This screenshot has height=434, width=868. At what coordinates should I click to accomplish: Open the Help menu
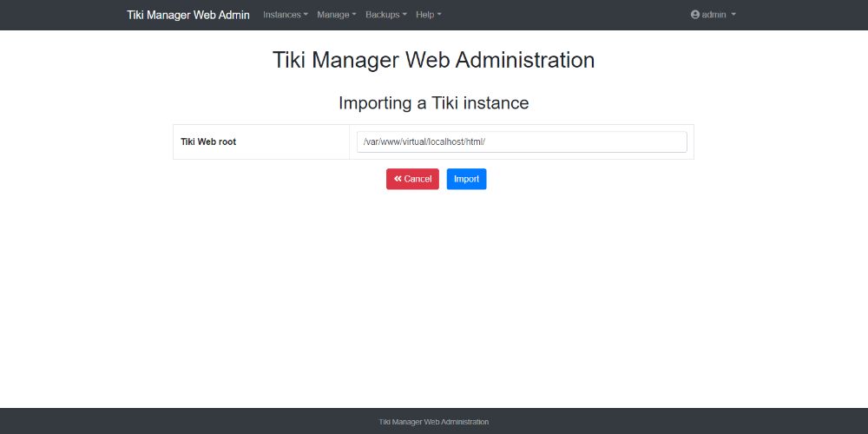pyautogui.click(x=429, y=15)
